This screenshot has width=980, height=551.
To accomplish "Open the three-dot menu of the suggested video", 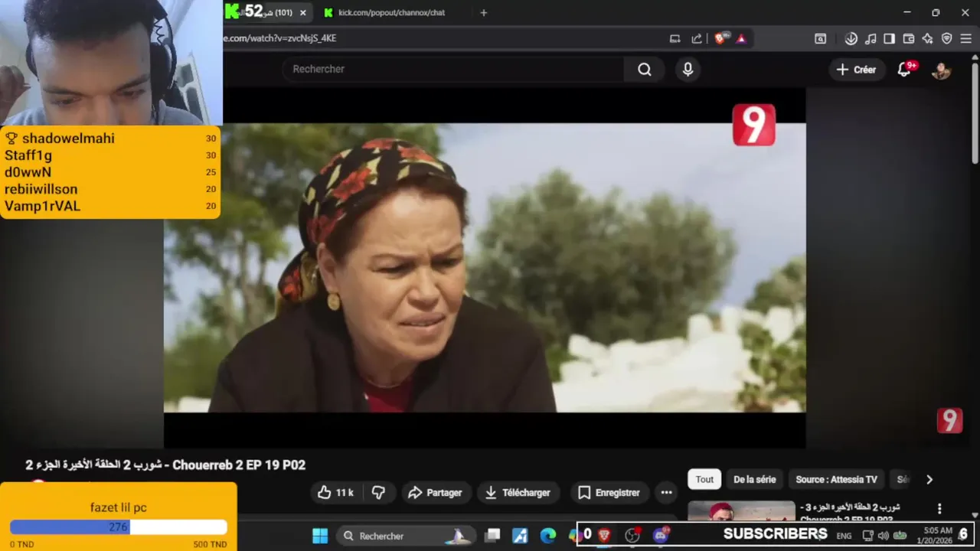I will pyautogui.click(x=939, y=509).
